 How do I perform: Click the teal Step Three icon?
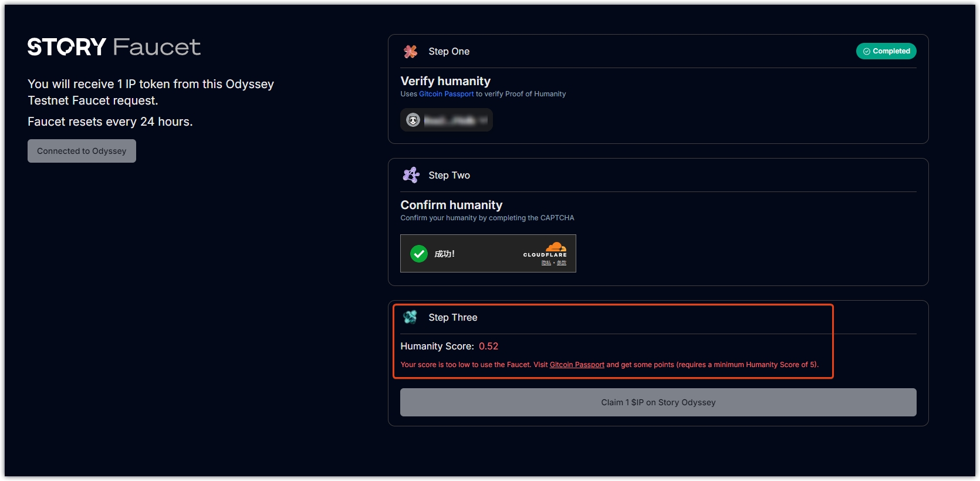click(x=410, y=317)
